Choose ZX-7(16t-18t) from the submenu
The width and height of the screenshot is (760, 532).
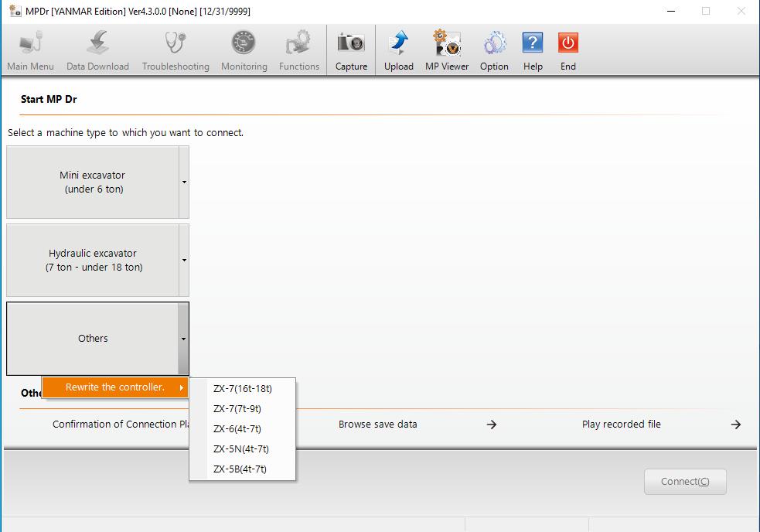click(x=242, y=389)
